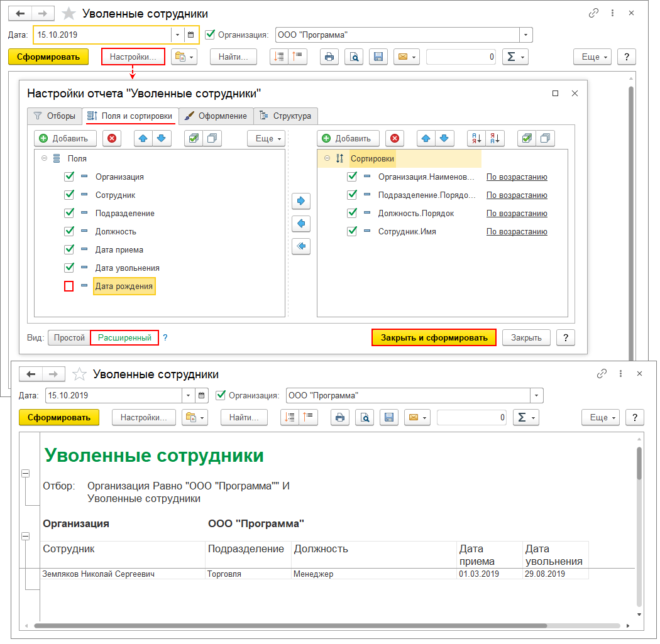Click the red delete icon in Fields panel

pyautogui.click(x=112, y=138)
